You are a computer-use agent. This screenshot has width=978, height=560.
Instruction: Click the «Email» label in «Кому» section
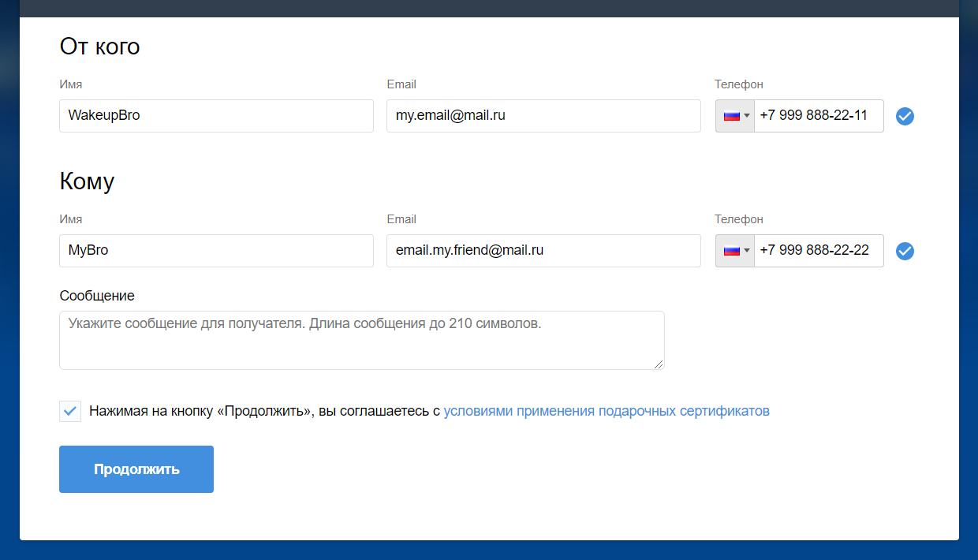point(401,219)
